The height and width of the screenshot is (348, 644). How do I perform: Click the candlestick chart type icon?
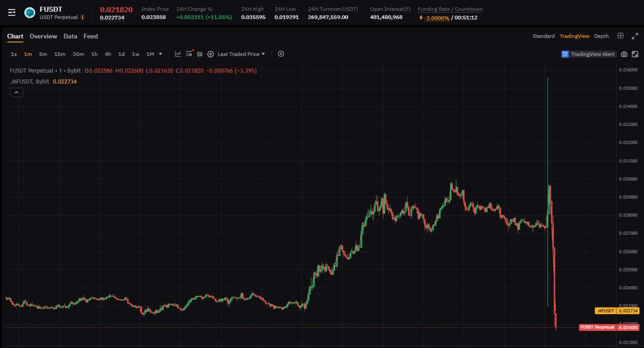pos(200,54)
